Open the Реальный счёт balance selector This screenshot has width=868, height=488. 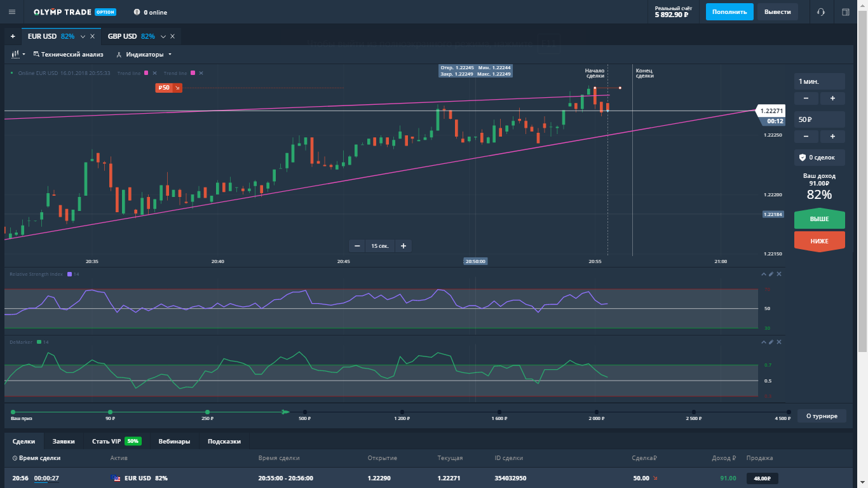pos(673,11)
